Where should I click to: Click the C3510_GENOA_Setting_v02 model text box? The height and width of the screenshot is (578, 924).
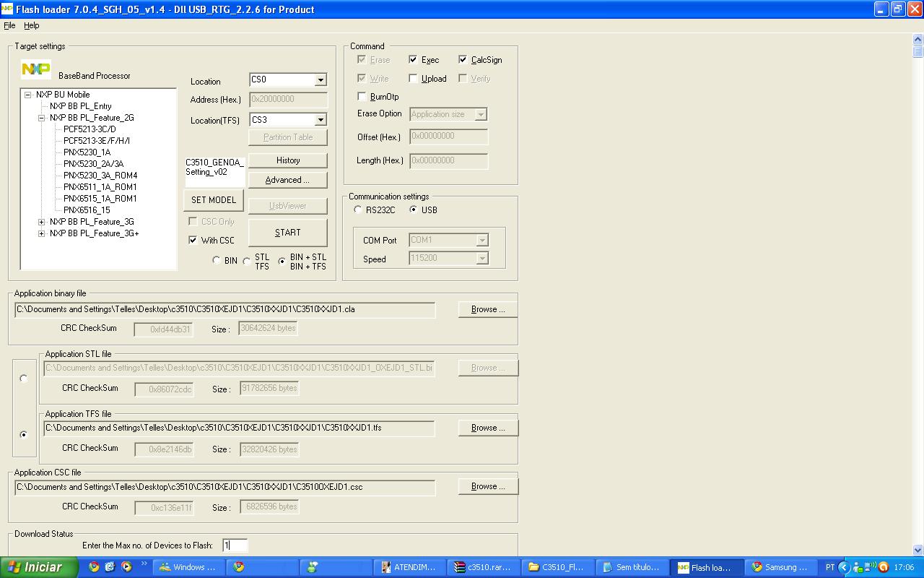(215, 172)
